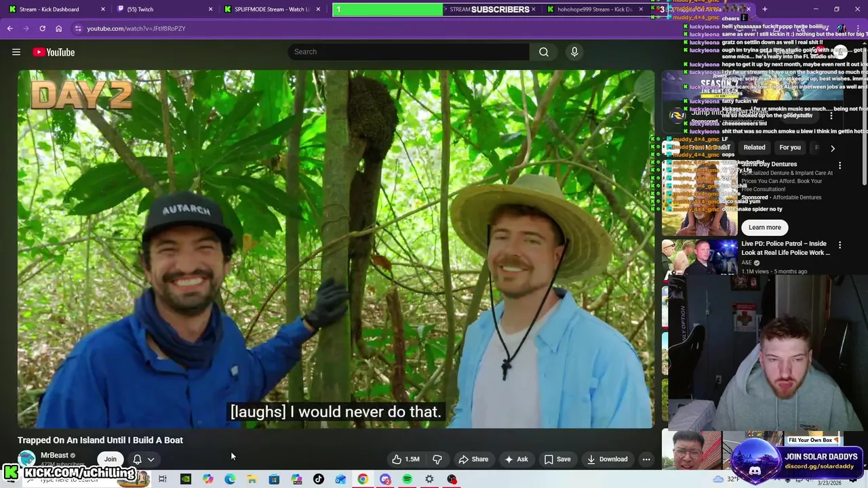The width and height of the screenshot is (868, 488).
Task: Open Settings gear from the taskbar
Action: 429,479
